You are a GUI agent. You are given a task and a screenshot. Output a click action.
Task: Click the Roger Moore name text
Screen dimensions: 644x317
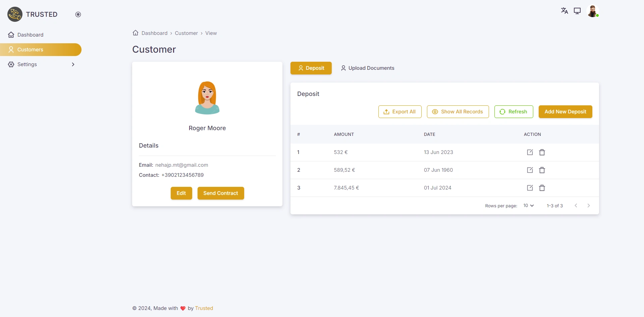pyautogui.click(x=207, y=128)
